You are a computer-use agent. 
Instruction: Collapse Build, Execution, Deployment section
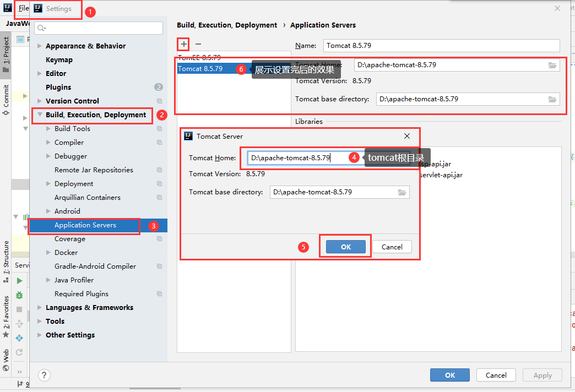coord(40,115)
